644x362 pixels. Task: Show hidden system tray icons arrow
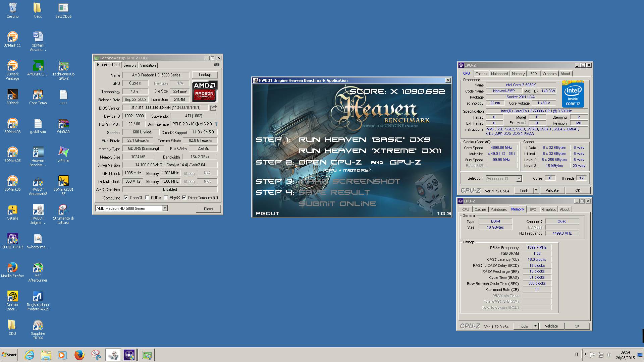[585, 355]
